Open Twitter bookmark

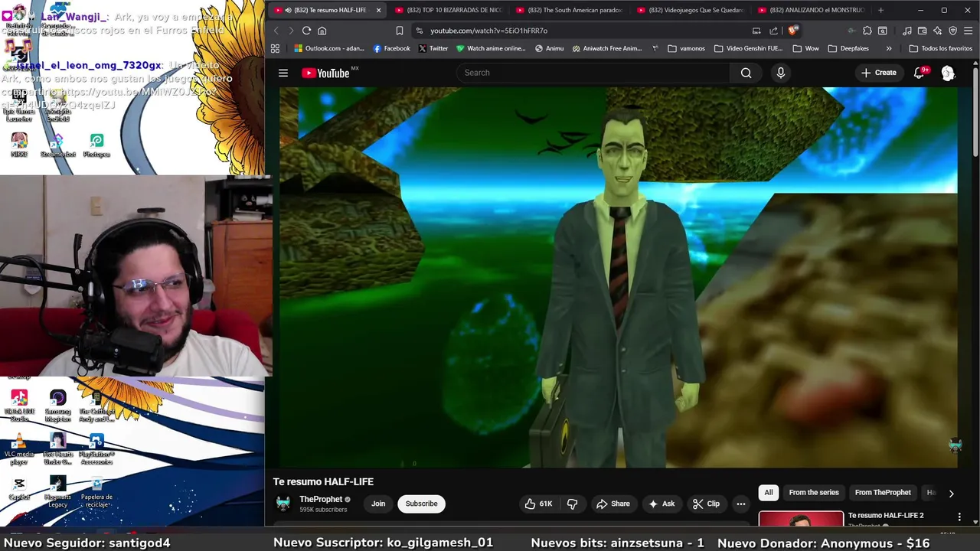(433, 48)
